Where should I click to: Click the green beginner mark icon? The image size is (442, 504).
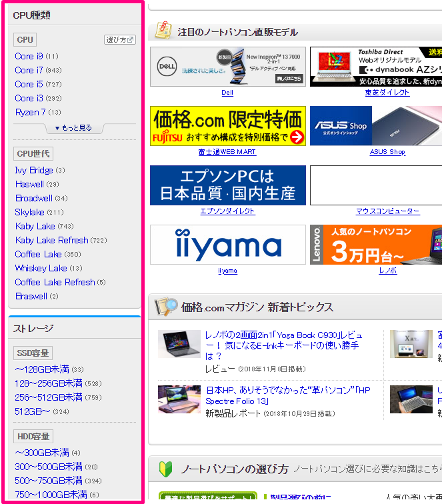165,469
